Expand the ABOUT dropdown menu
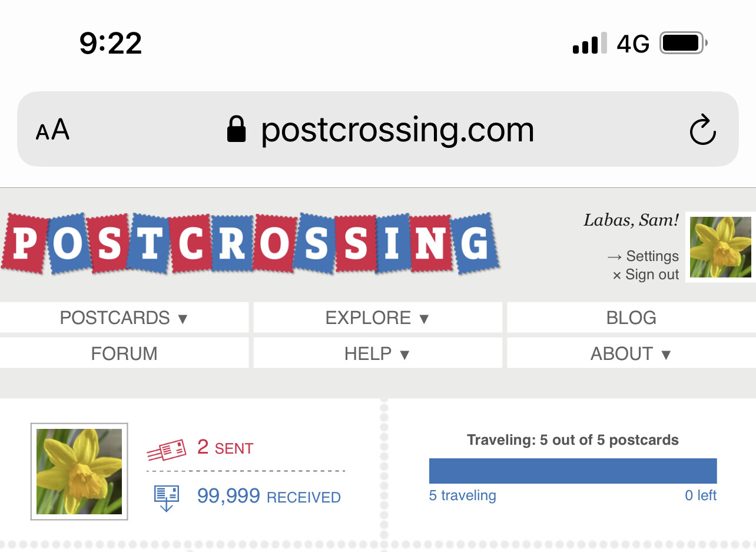 pos(631,353)
